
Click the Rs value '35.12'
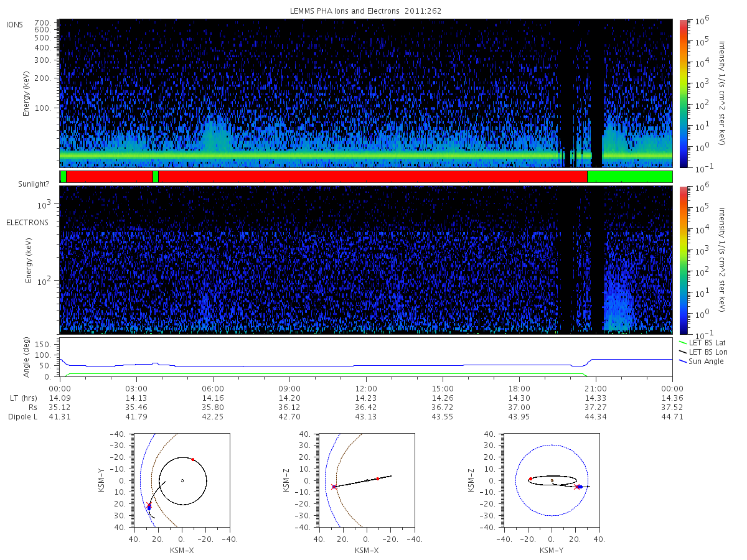click(x=59, y=408)
